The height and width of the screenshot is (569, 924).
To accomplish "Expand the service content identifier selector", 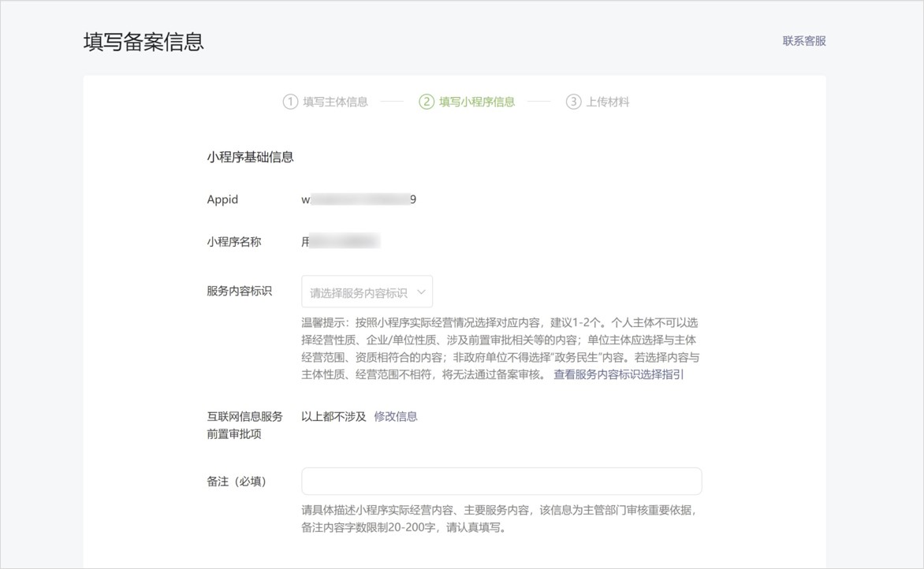I will pos(367,291).
